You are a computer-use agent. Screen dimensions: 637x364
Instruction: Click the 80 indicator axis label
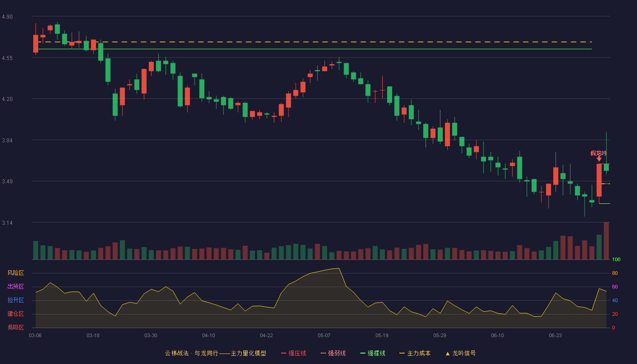[615, 273]
